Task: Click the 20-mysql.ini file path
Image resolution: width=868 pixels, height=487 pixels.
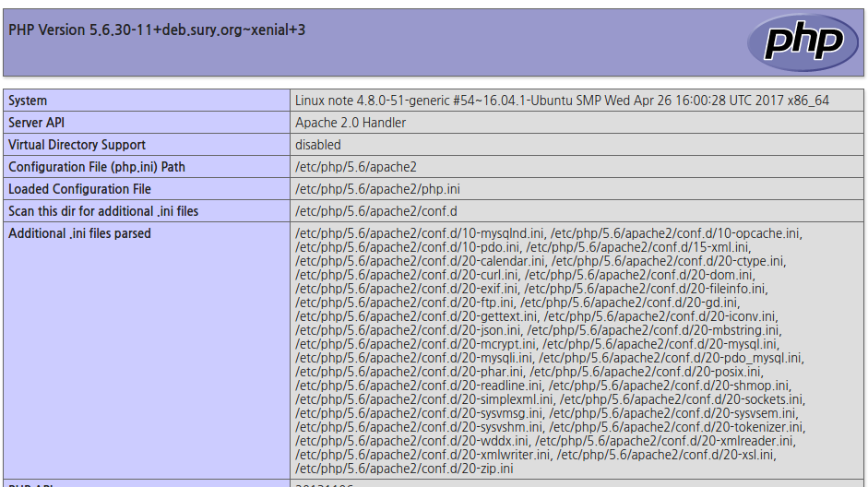Action: [660, 344]
